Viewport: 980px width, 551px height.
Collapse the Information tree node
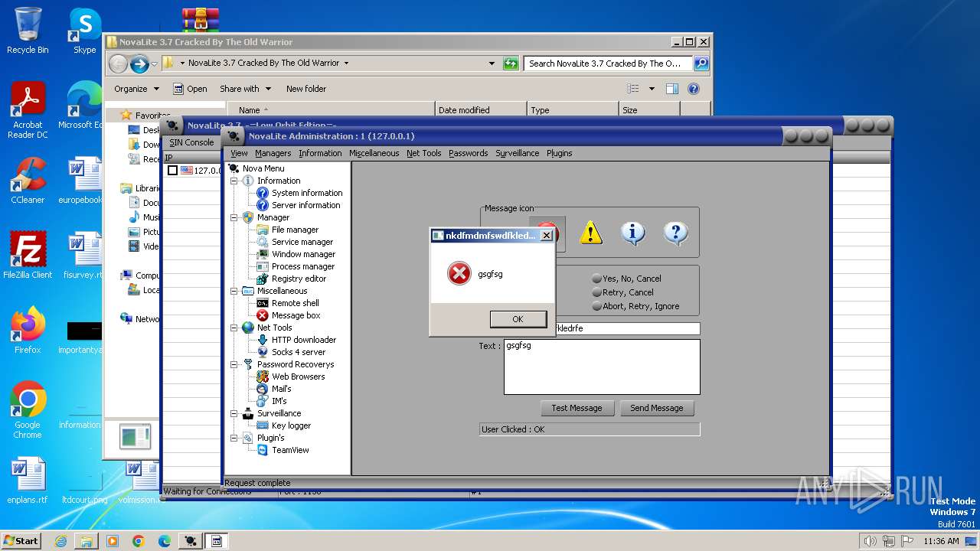coord(234,181)
